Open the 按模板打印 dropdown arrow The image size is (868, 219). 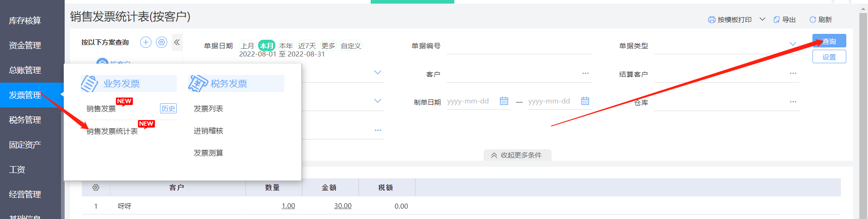[x=762, y=19]
